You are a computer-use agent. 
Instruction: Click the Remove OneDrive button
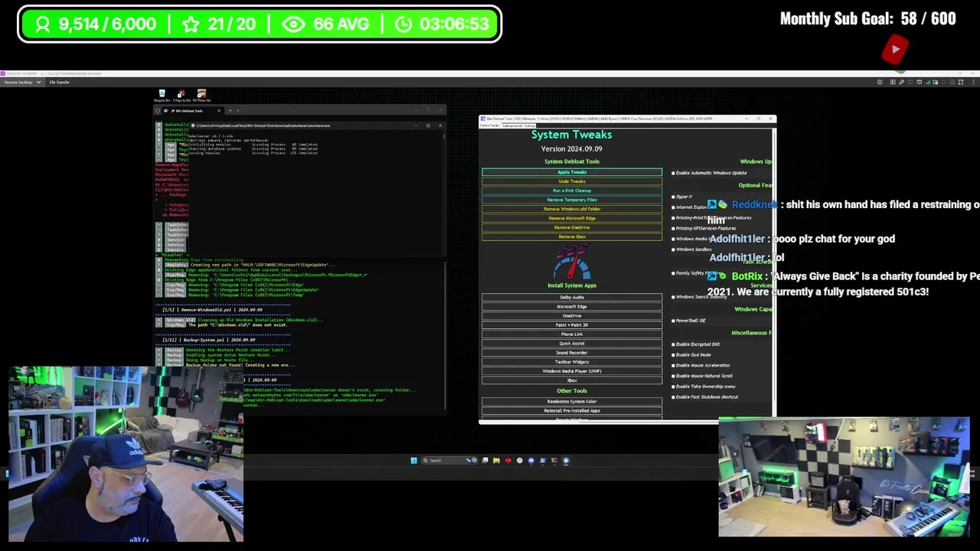coord(572,227)
